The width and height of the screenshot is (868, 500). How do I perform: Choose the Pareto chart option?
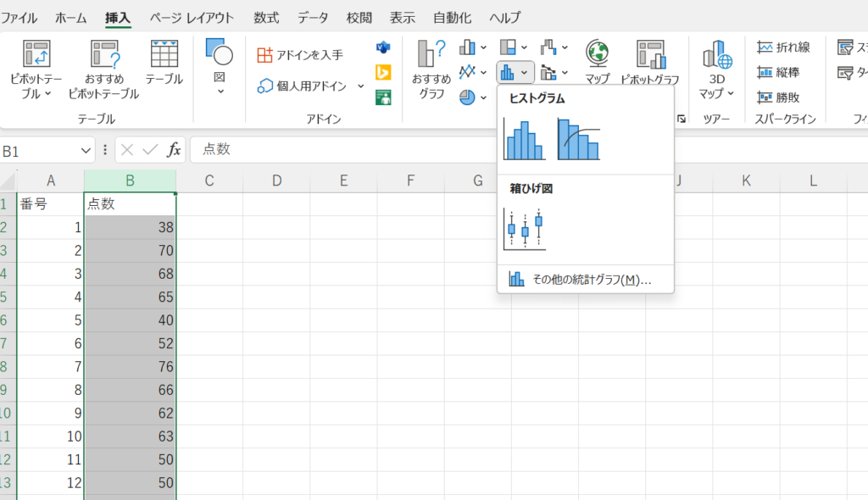[x=578, y=139]
